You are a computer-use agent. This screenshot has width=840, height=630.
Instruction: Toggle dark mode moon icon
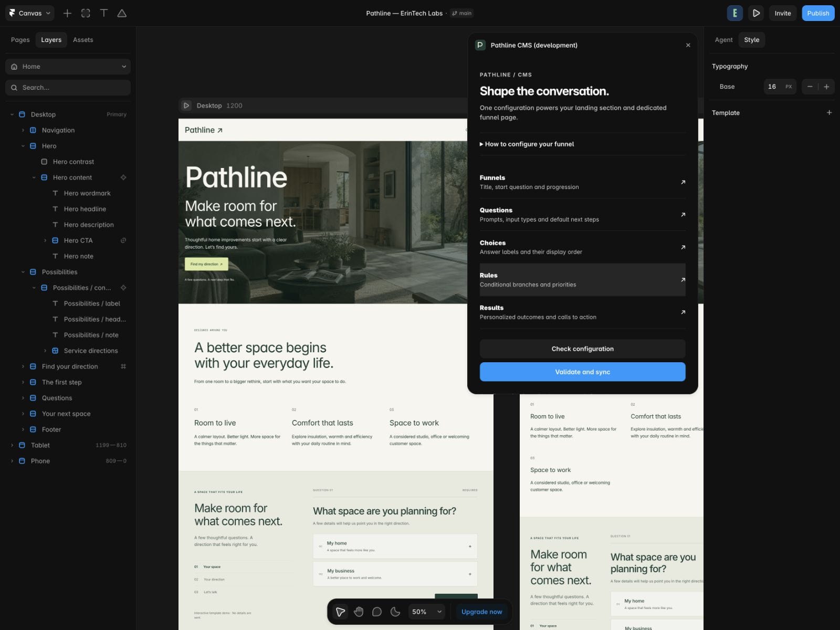pyautogui.click(x=395, y=612)
